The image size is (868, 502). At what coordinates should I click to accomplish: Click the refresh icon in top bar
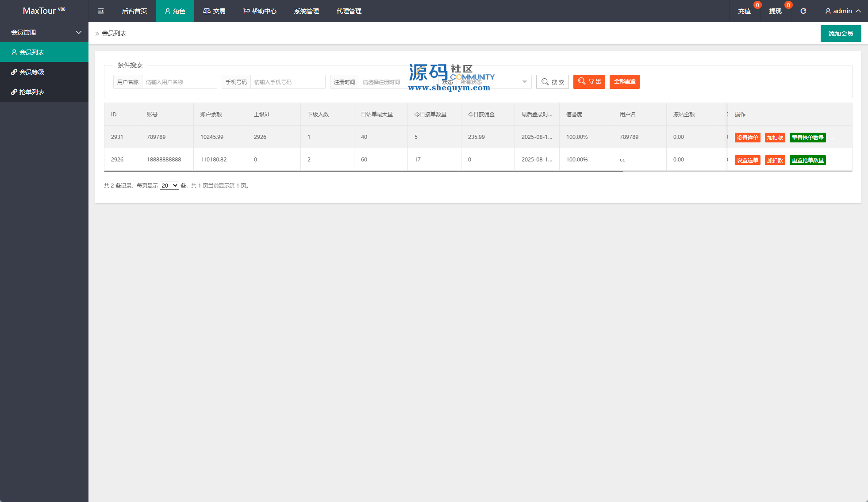point(803,11)
